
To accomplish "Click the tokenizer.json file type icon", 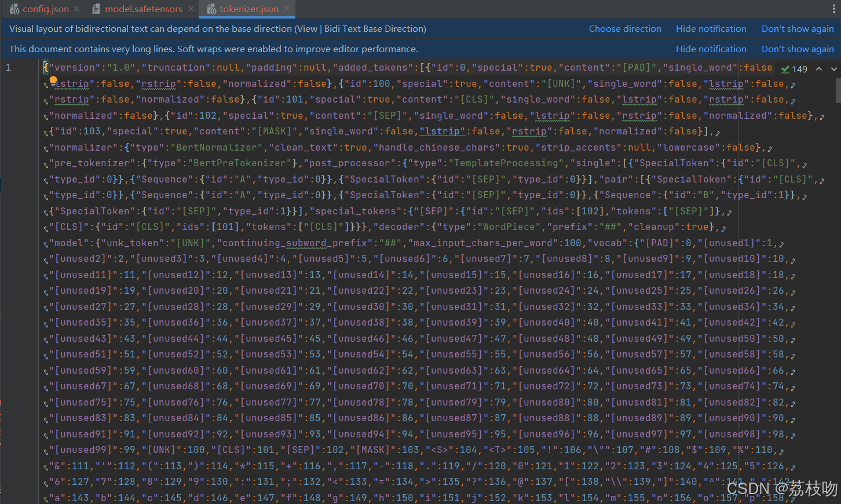I will (211, 9).
